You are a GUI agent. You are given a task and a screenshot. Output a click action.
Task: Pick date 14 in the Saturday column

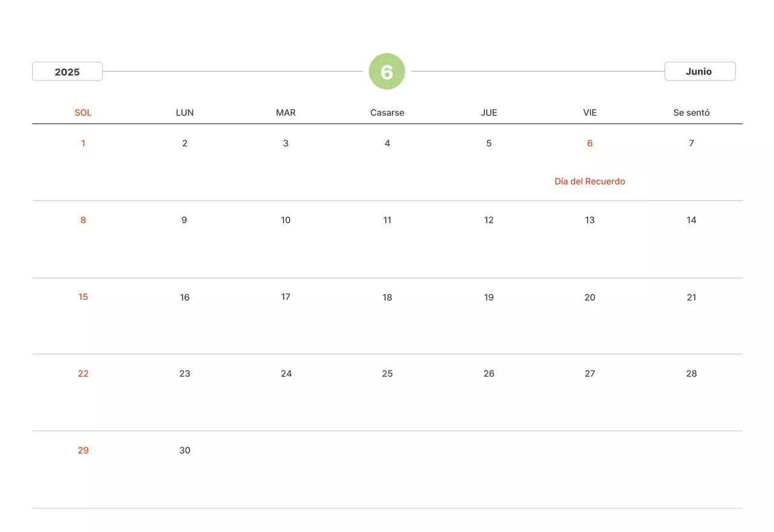tap(691, 220)
